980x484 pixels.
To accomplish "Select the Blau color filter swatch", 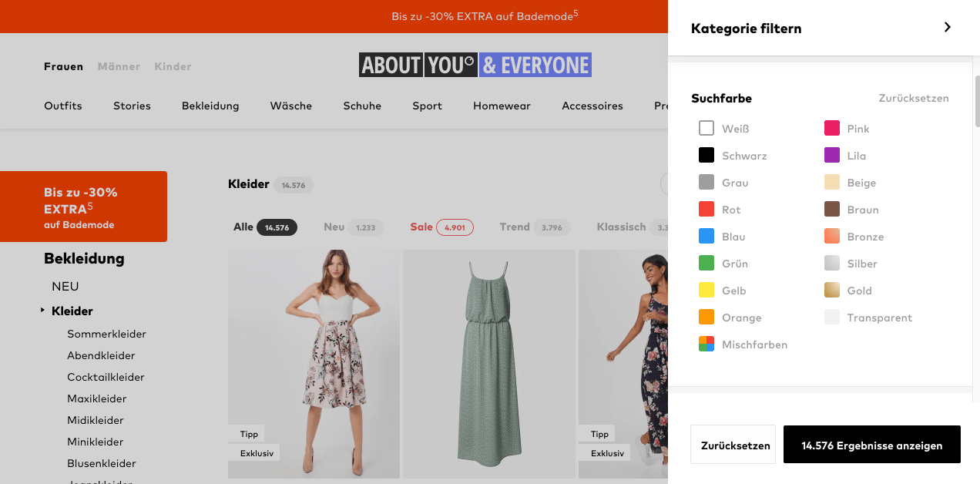I will (x=706, y=237).
